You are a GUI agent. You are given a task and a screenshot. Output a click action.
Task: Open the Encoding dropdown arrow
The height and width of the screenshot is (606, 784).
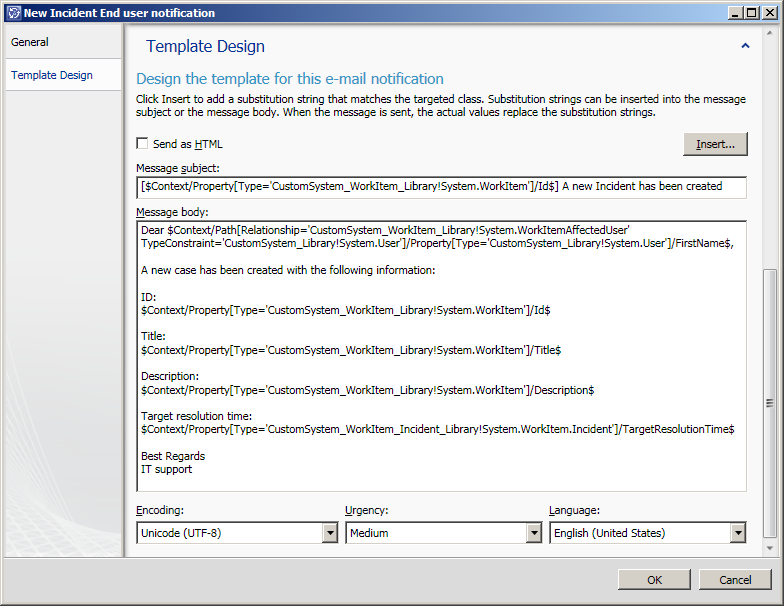(x=330, y=533)
